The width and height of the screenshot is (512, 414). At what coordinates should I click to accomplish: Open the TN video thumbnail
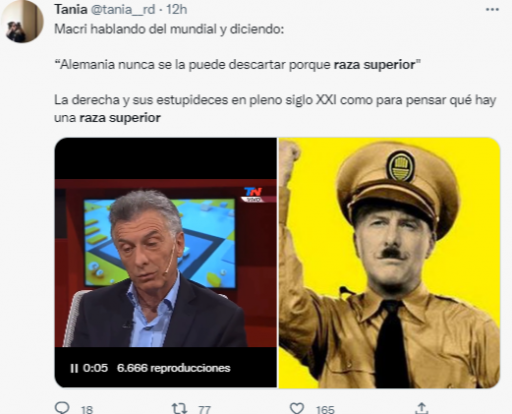point(166,262)
